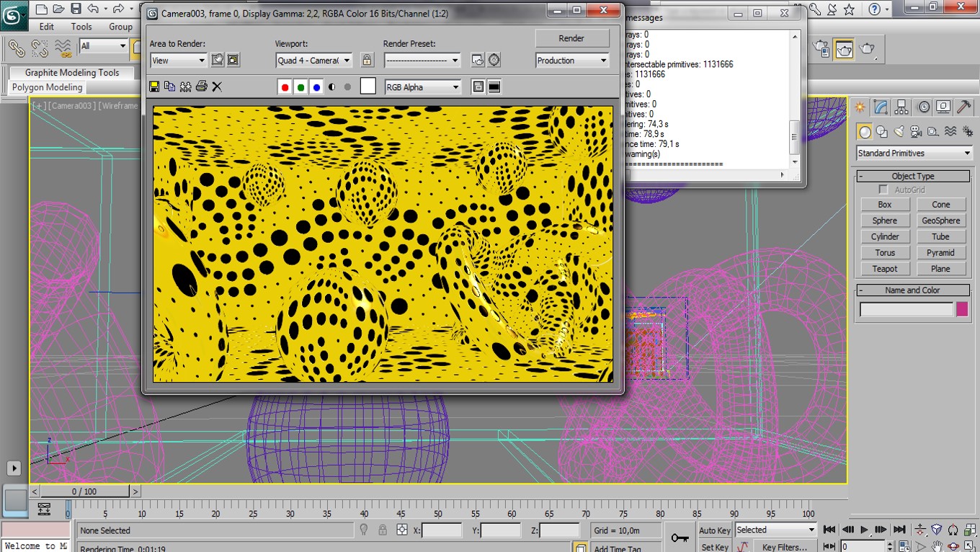Click the Redo arrow icon

pos(117,9)
